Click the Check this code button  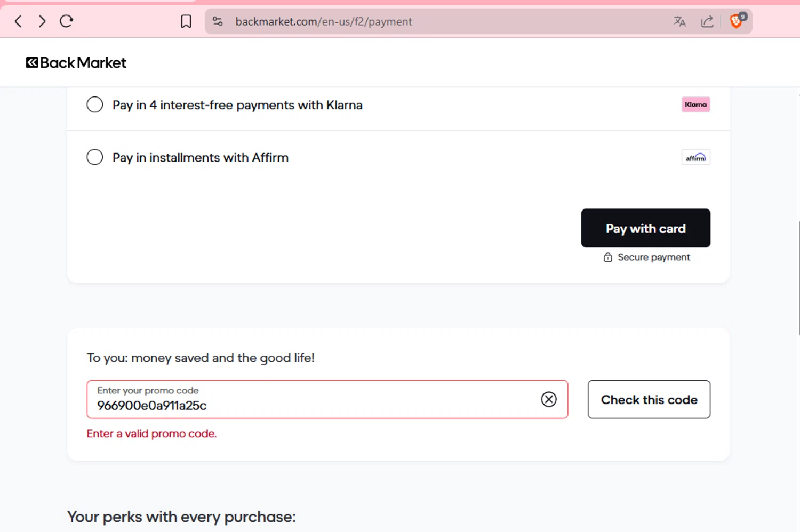click(649, 399)
